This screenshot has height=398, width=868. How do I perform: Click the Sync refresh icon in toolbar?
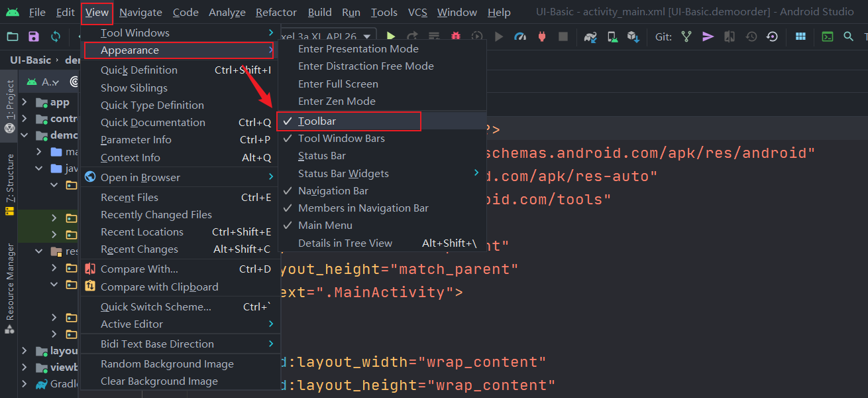point(56,36)
